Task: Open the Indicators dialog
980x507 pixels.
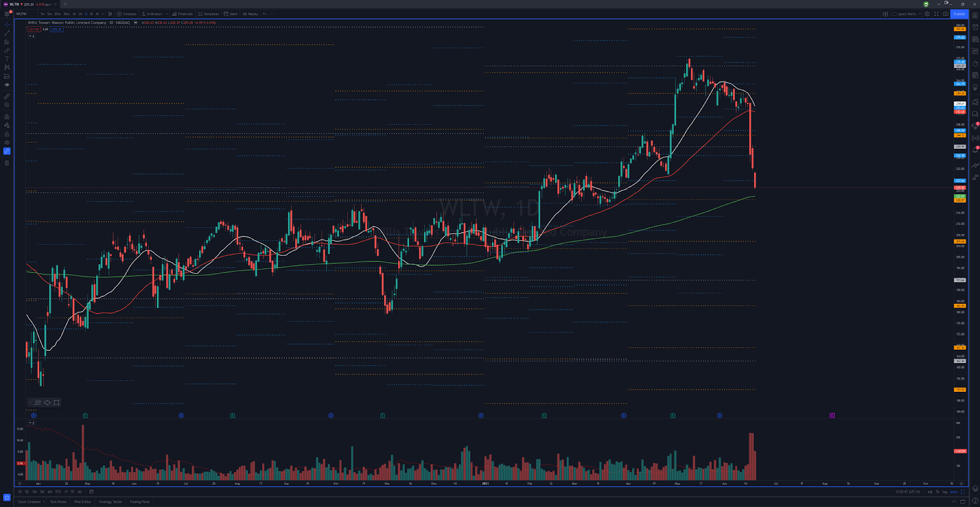Action: 153,13
